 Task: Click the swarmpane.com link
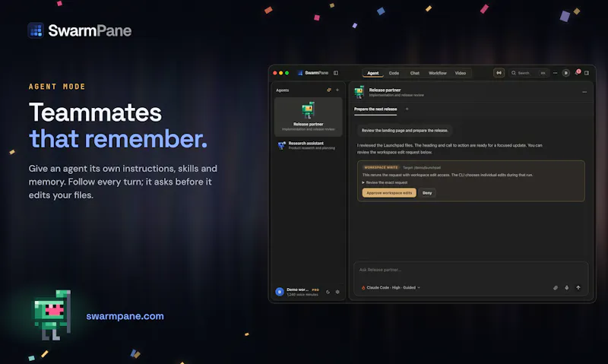tap(125, 316)
